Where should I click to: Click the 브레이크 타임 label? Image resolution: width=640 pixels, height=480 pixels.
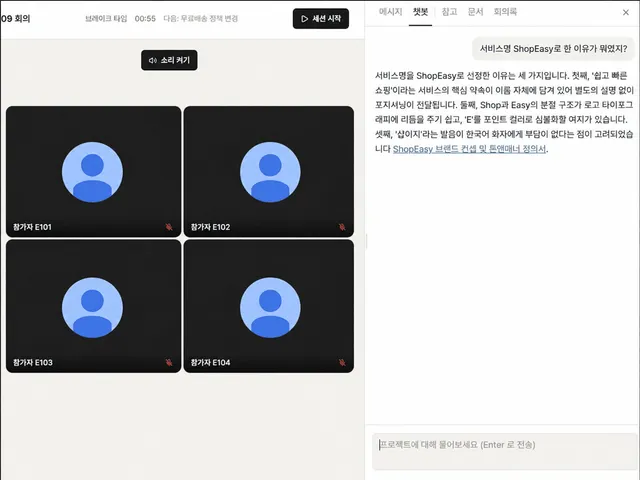tap(106, 19)
